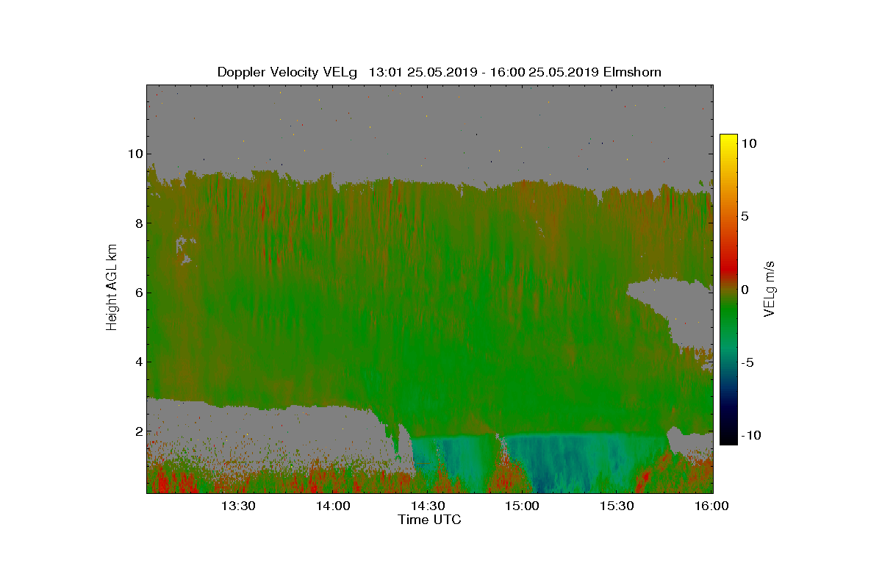Click the colorbar tick value '0'

click(x=745, y=290)
